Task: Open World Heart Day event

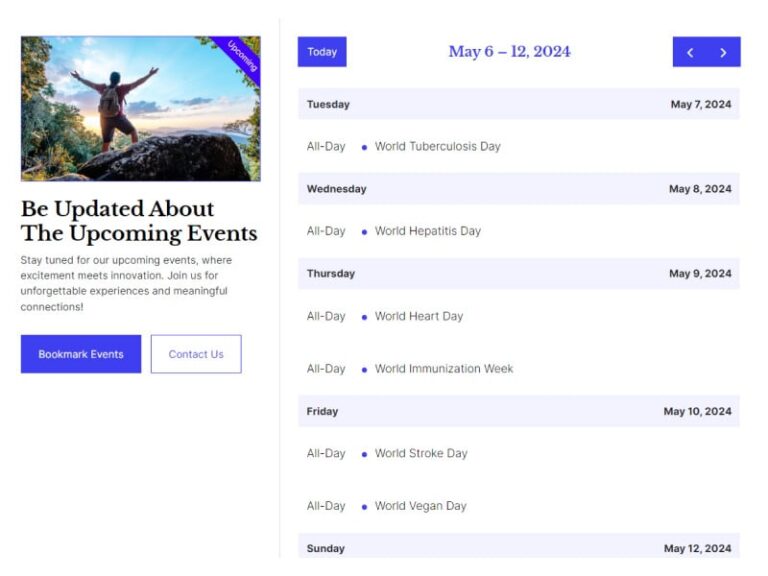Action: [x=418, y=316]
